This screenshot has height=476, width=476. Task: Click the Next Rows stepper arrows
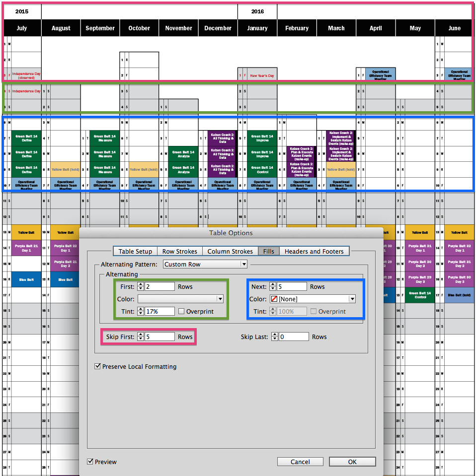point(273,286)
